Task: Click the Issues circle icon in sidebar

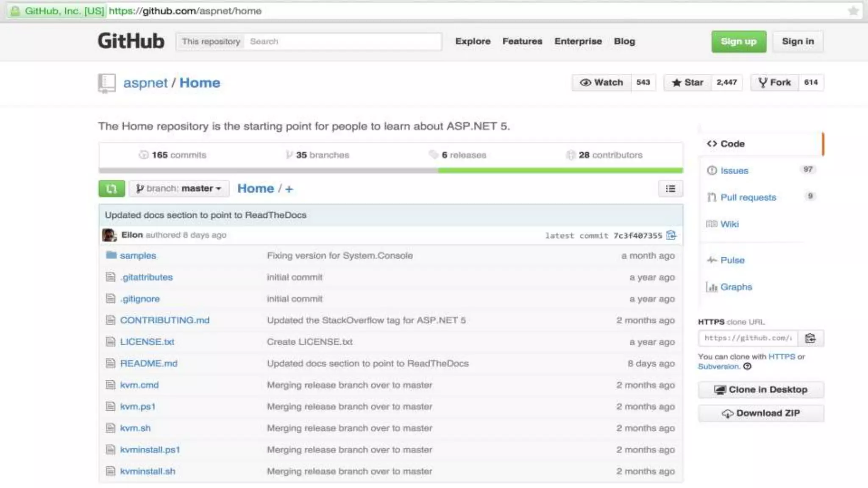Action: [x=712, y=170]
